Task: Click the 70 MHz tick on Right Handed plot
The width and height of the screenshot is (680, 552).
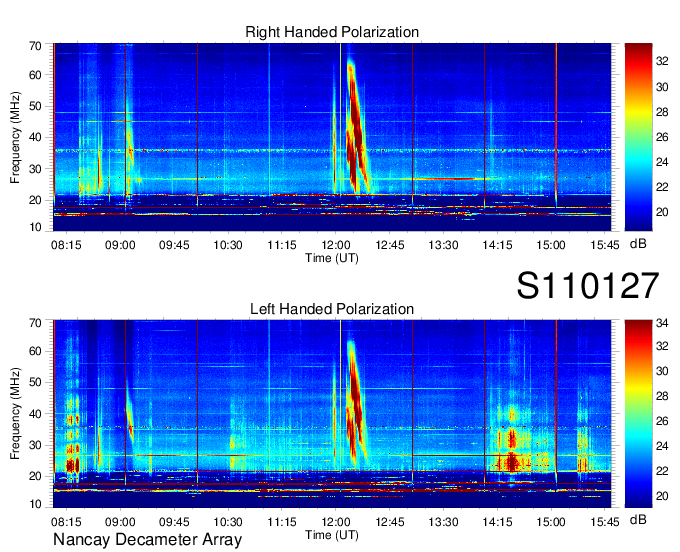Action: (x=35, y=46)
